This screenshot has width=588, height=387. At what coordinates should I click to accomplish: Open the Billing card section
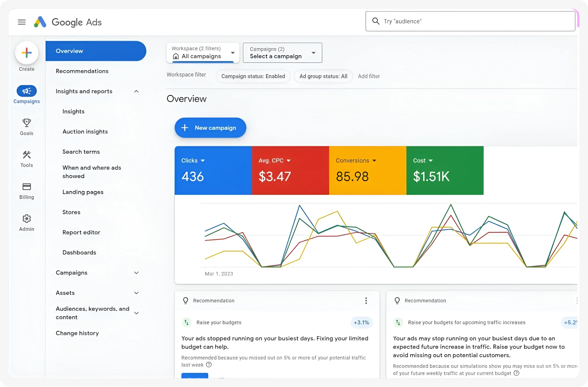[27, 191]
